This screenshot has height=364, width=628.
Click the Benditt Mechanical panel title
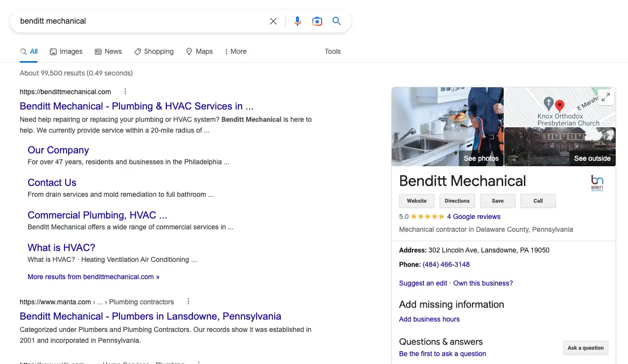point(463,181)
